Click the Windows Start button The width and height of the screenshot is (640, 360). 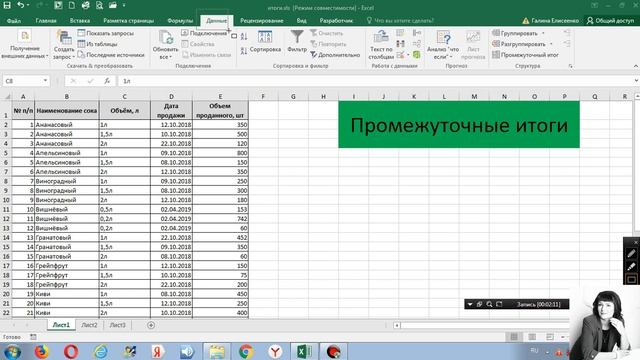click(x=12, y=351)
